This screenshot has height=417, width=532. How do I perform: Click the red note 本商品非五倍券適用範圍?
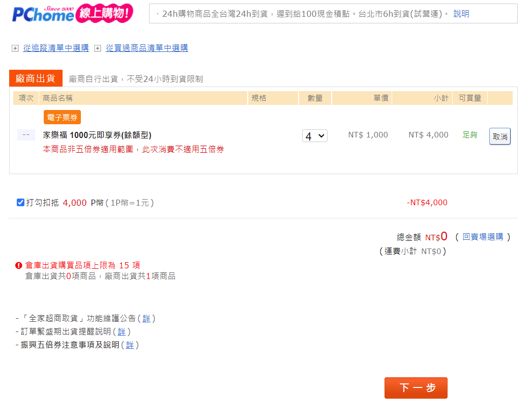click(x=133, y=149)
